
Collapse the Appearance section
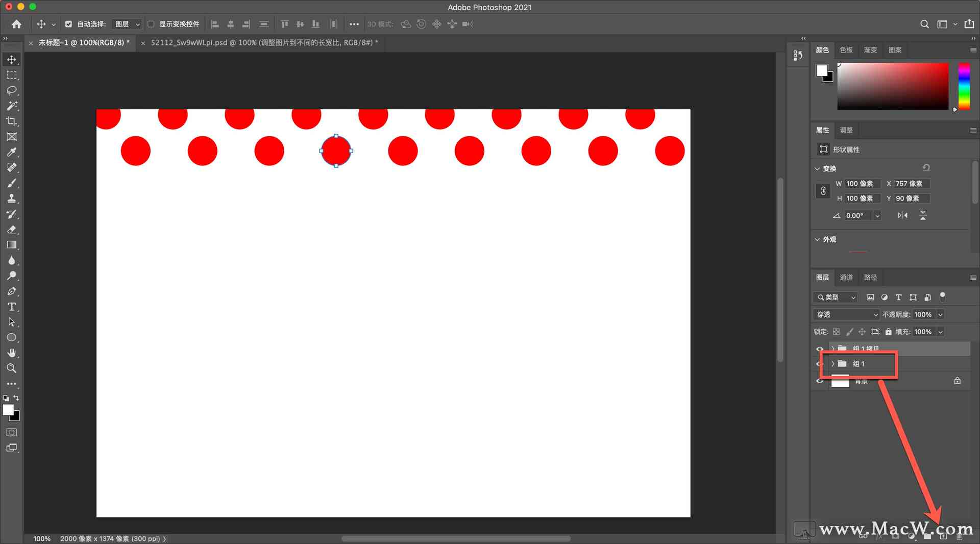817,239
